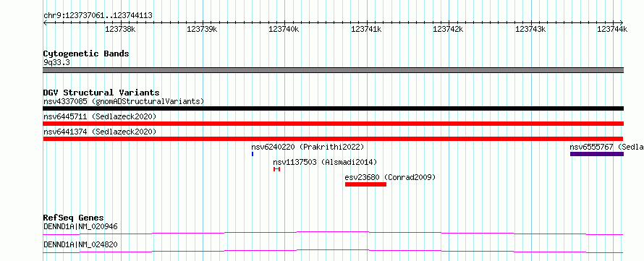The height and width of the screenshot is (261, 644).
Task: Click the 123742k ruler tick label
Action: click(448, 29)
